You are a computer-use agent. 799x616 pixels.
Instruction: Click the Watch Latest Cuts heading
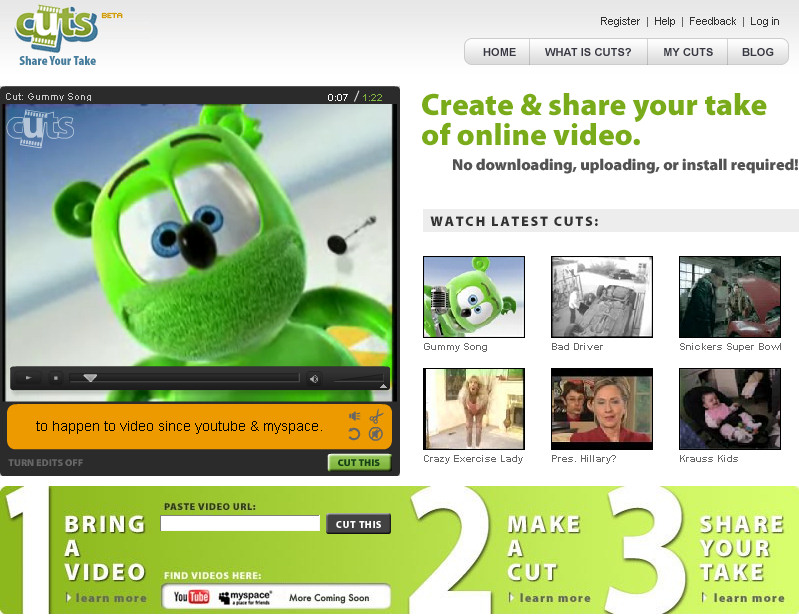pyautogui.click(x=515, y=221)
